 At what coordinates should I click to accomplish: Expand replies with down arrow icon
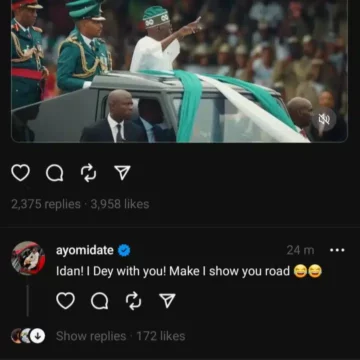(x=38, y=336)
